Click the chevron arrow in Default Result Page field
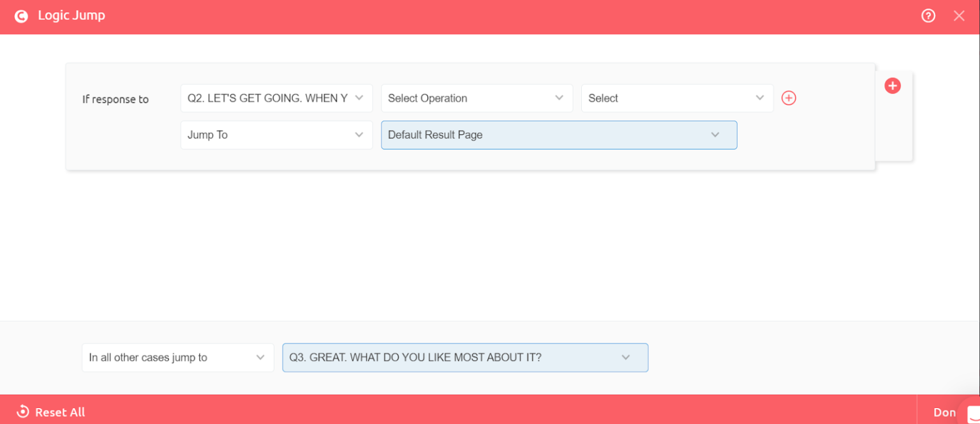This screenshot has height=424, width=980. 715,135
